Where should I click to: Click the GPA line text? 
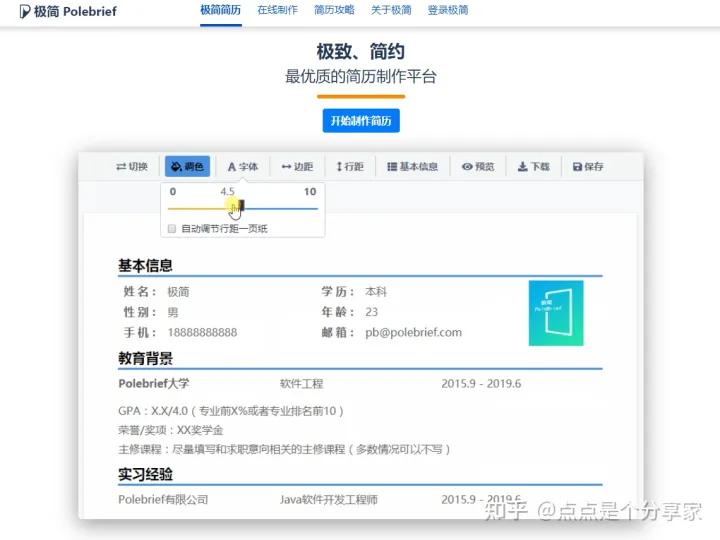(x=231, y=411)
